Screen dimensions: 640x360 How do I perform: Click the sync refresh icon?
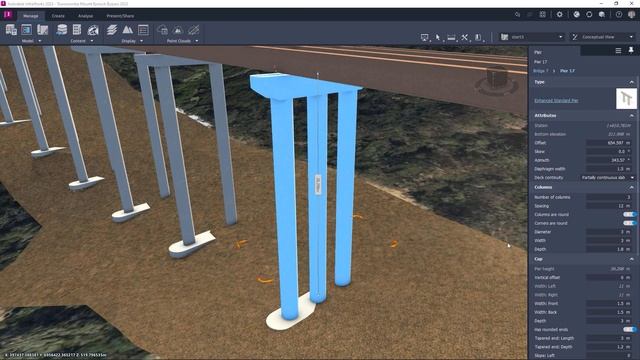(x=589, y=14)
